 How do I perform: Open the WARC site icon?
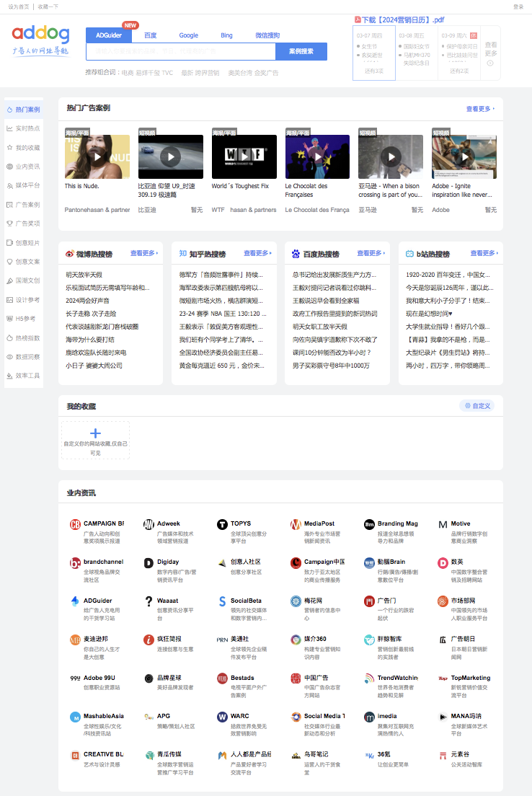click(222, 717)
